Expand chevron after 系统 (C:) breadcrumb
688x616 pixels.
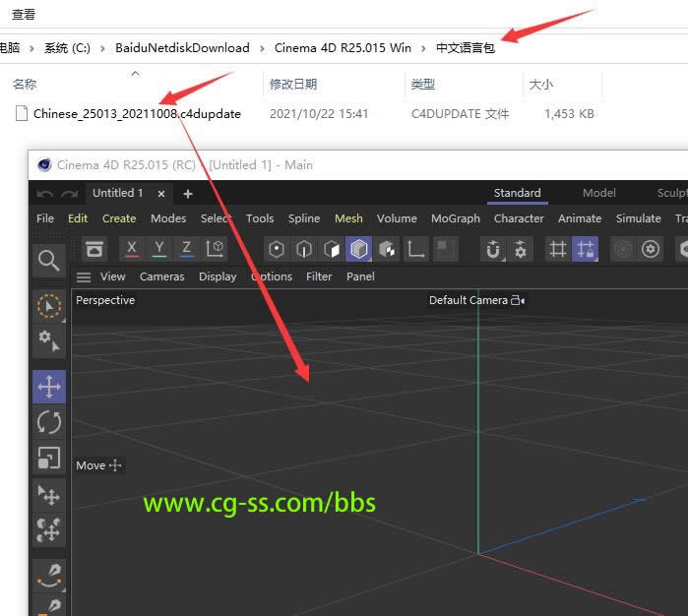tap(102, 48)
